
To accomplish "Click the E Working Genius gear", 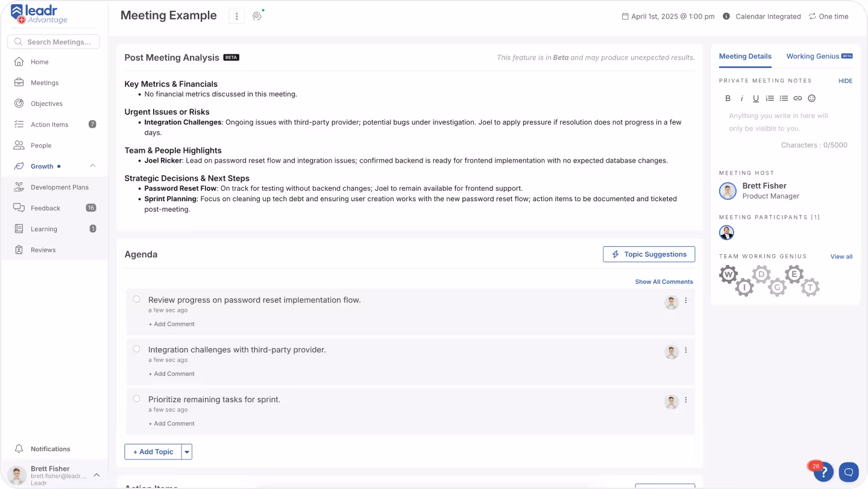I will (x=794, y=275).
